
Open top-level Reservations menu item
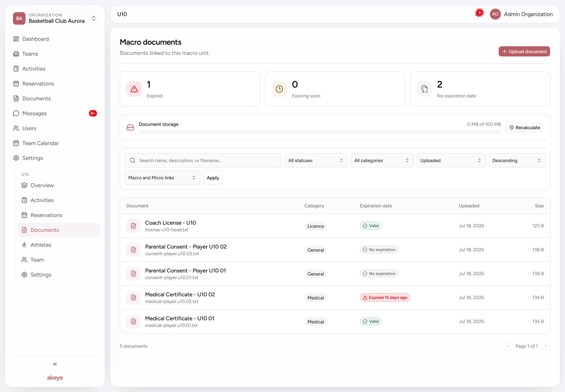click(x=55, y=83)
